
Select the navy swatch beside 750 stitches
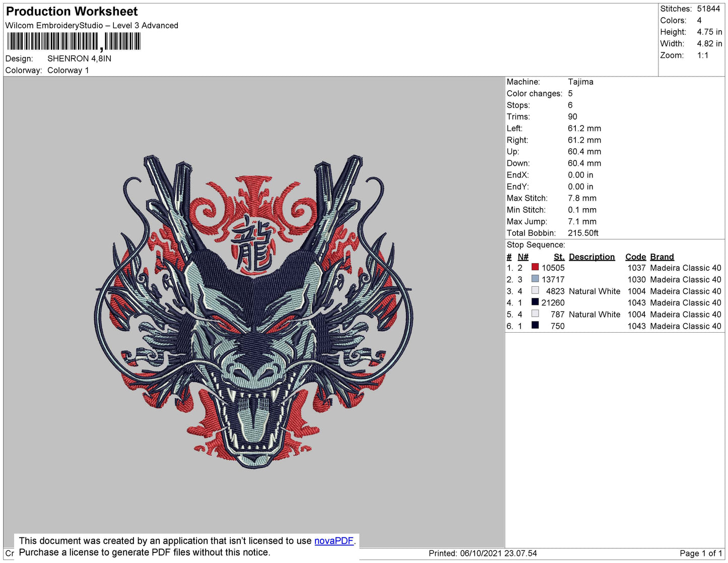click(535, 325)
